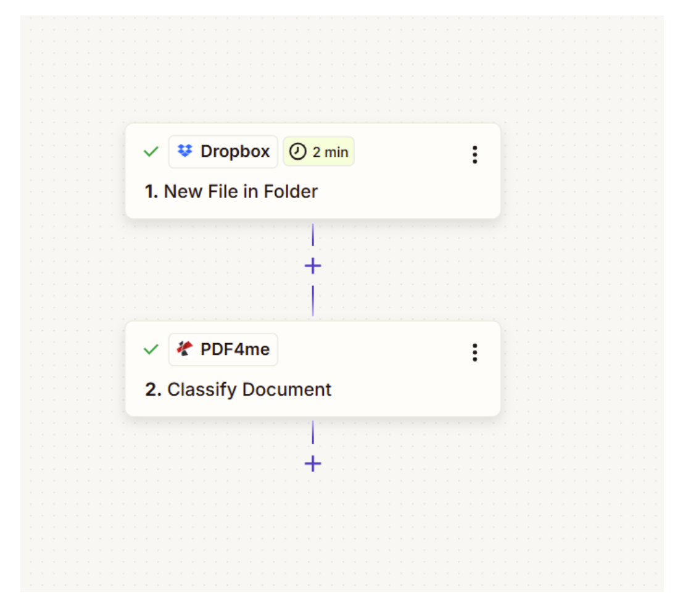The height and width of the screenshot is (616, 683).
Task: Open three-dot menu on Dropbox step
Action: 475,155
